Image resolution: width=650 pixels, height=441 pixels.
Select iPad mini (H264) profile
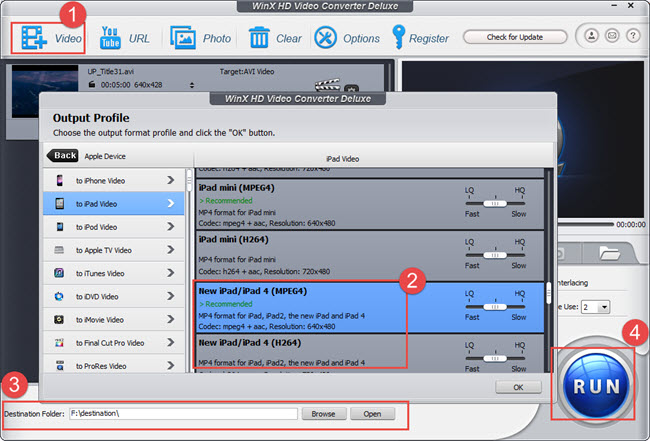pyautogui.click(x=370, y=256)
